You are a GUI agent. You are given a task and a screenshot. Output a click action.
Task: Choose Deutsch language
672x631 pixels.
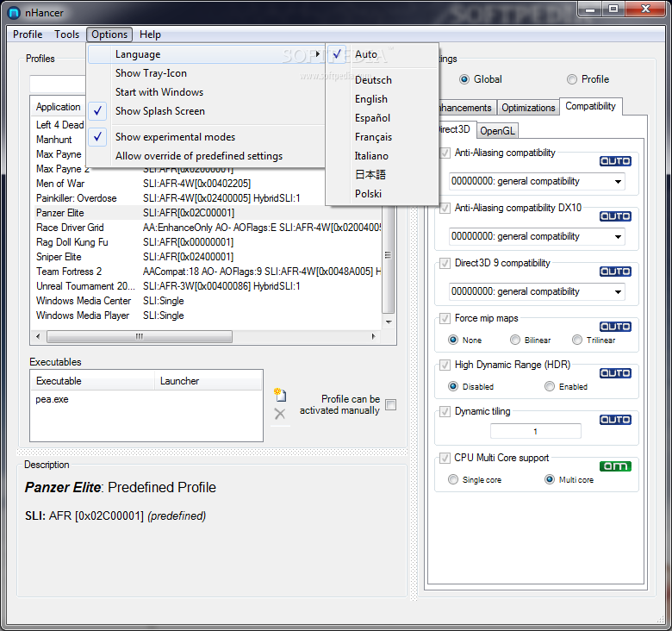(x=382, y=80)
